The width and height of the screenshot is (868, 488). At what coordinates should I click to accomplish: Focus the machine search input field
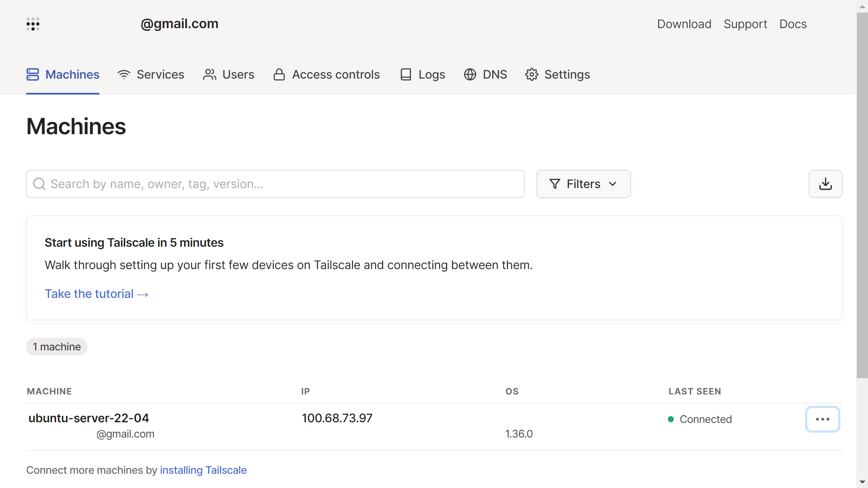pyautogui.click(x=275, y=184)
